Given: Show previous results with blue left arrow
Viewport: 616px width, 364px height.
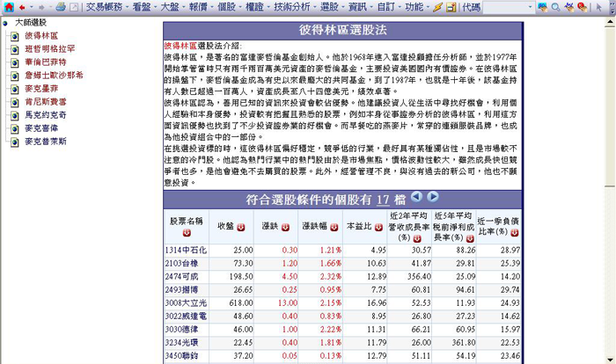Looking at the screenshot, I should (x=416, y=196).
